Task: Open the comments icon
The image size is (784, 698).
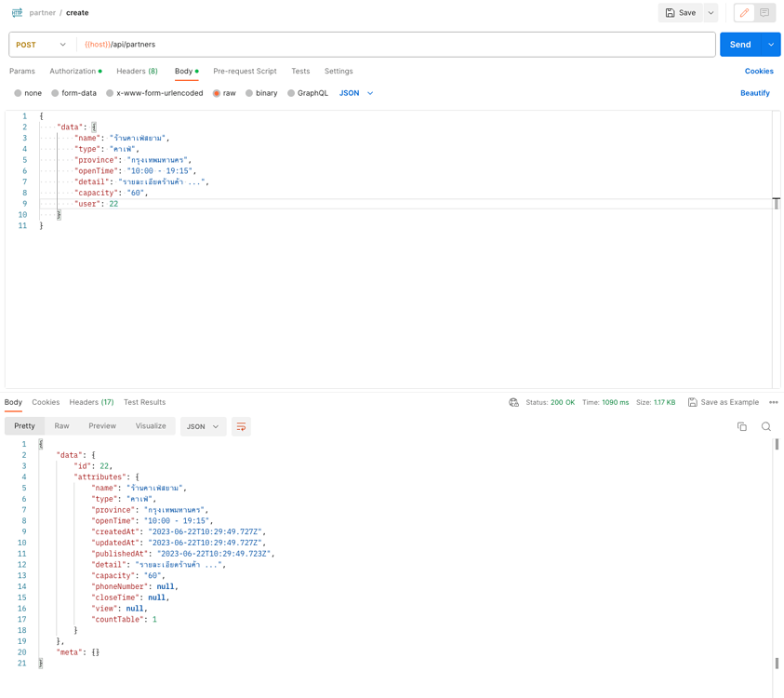Action: point(764,13)
